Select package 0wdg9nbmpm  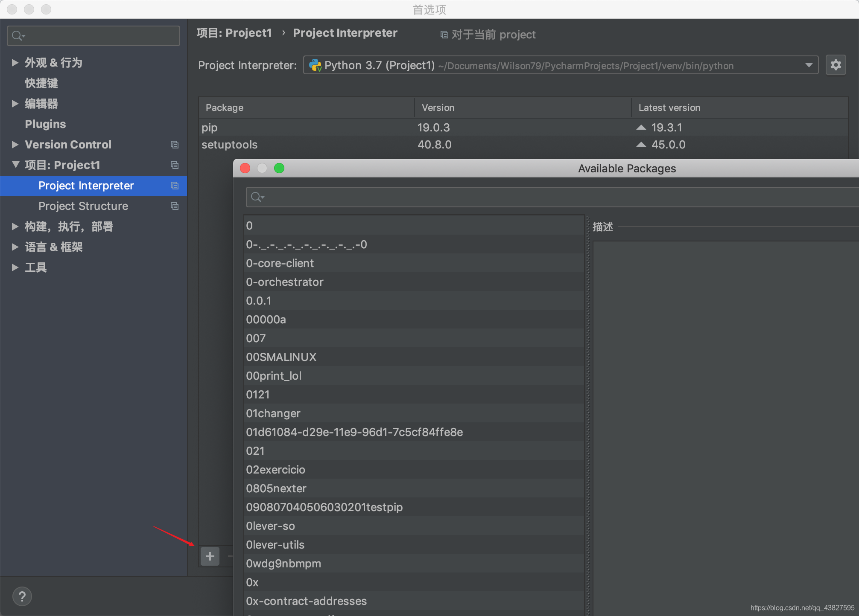click(x=414, y=563)
